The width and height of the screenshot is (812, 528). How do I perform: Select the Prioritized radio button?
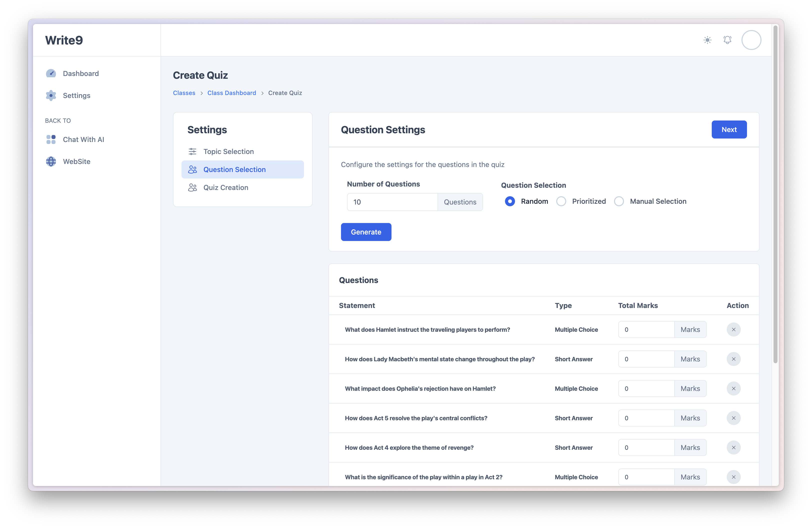pyautogui.click(x=561, y=201)
